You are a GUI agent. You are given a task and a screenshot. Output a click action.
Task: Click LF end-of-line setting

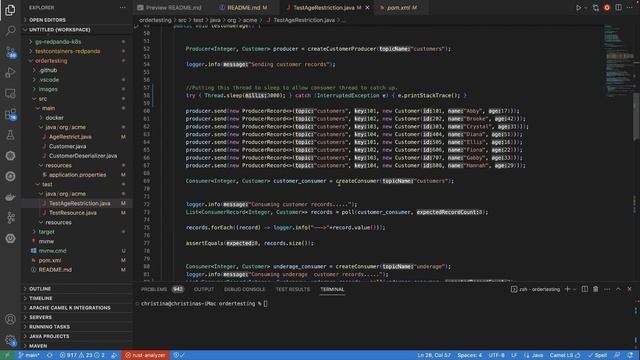(514, 355)
